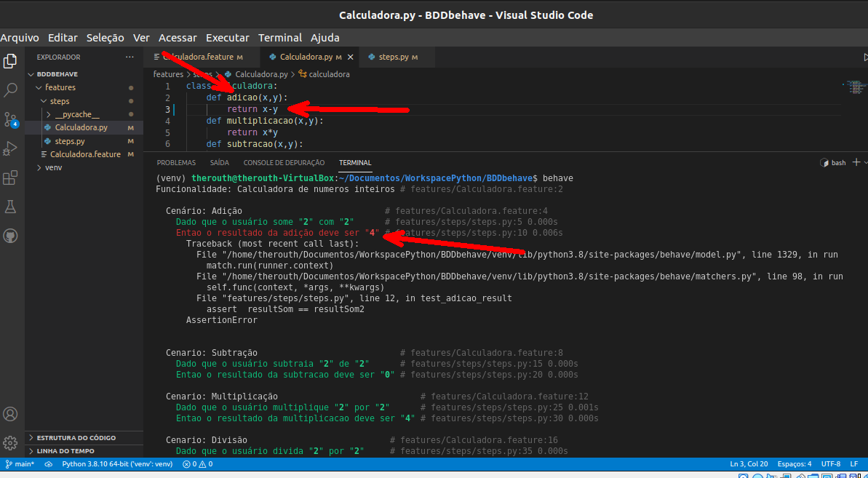Change indentation via Espaços: 4 in status bar
868x478 pixels.
pos(795,463)
